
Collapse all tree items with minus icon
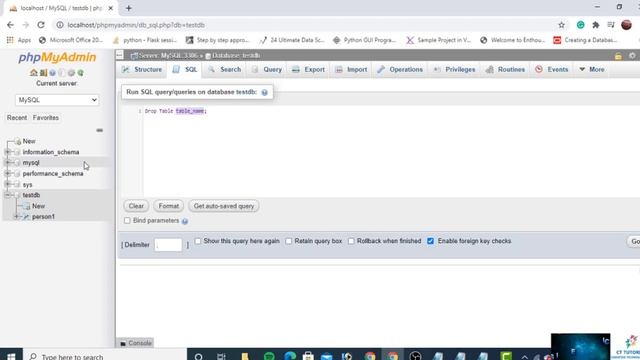[100, 130]
